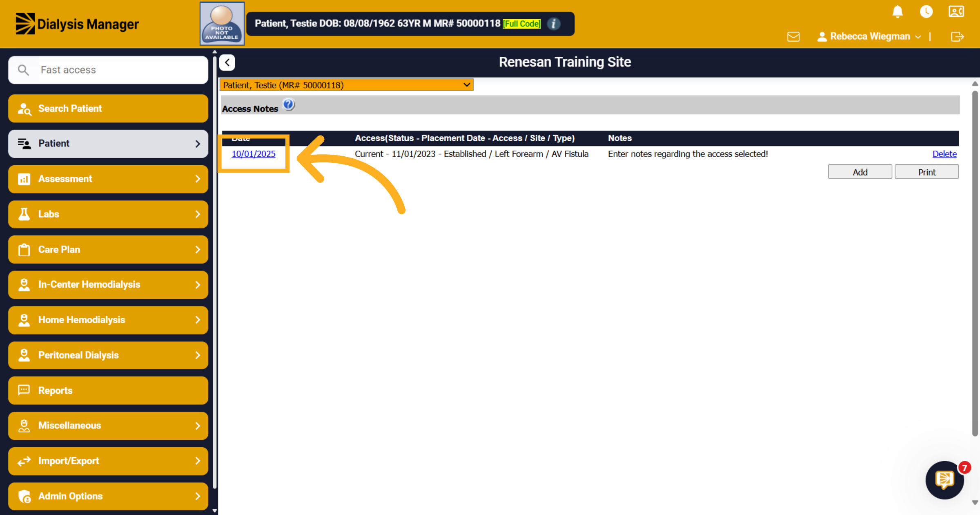Open the chat widget with 7 notifications

[x=944, y=480]
